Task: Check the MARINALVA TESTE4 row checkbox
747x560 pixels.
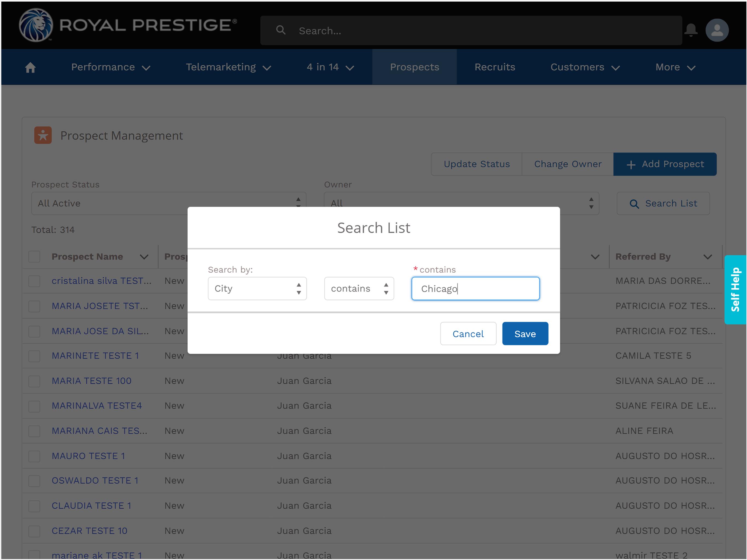Action: coord(34,406)
